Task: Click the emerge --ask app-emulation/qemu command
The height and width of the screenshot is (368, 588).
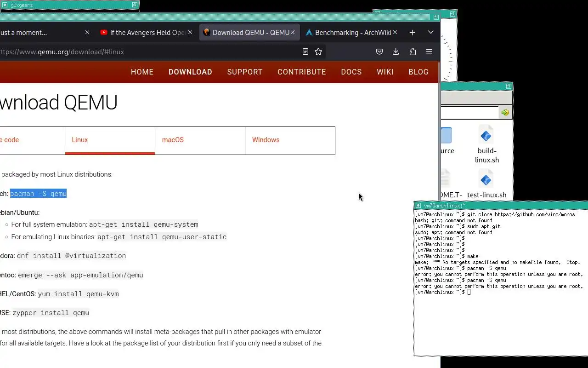Action: pos(80,275)
